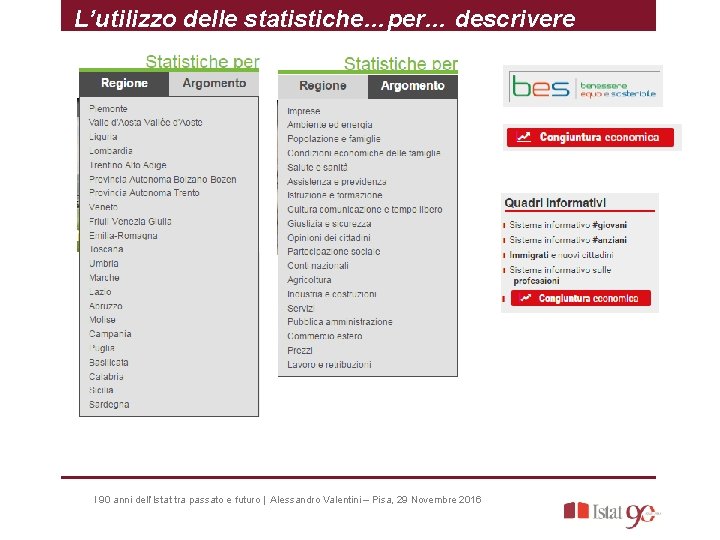Select the Argomento tab in middle panel
The image size is (720, 540).
412,86
